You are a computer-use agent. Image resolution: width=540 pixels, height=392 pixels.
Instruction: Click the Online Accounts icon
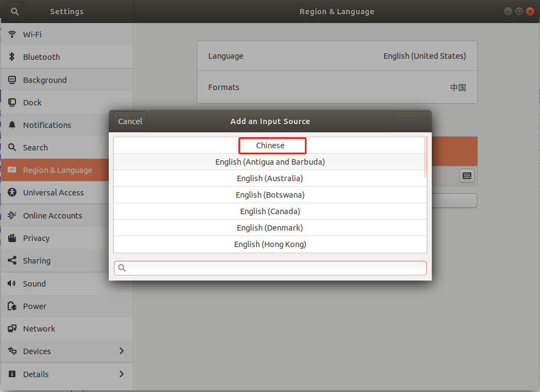point(12,215)
